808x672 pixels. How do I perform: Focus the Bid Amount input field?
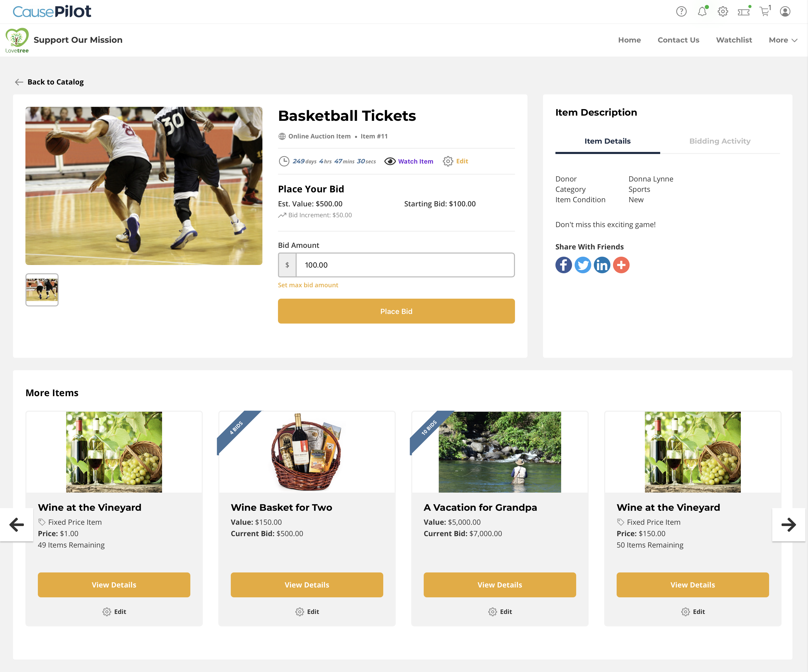405,265
